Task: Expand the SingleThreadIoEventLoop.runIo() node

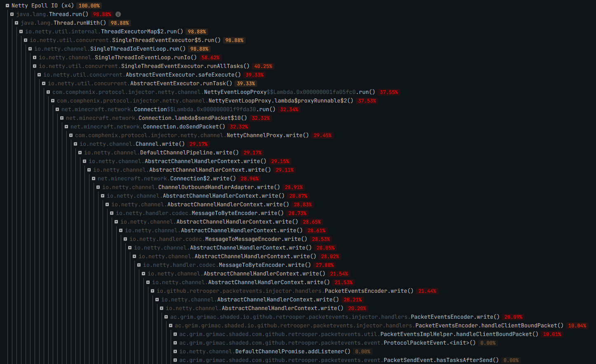Action: (x=35, y=58)
